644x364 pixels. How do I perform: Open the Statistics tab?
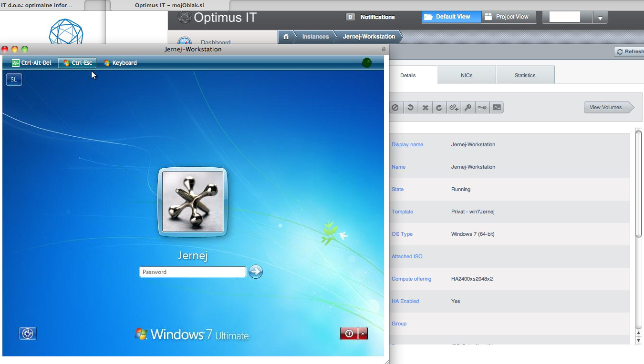pos(525,75)
